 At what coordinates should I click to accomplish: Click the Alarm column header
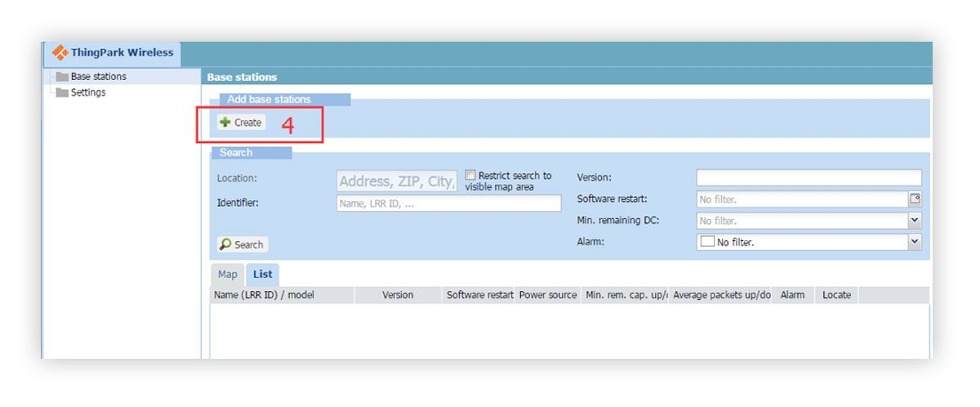tap(793, 295)
